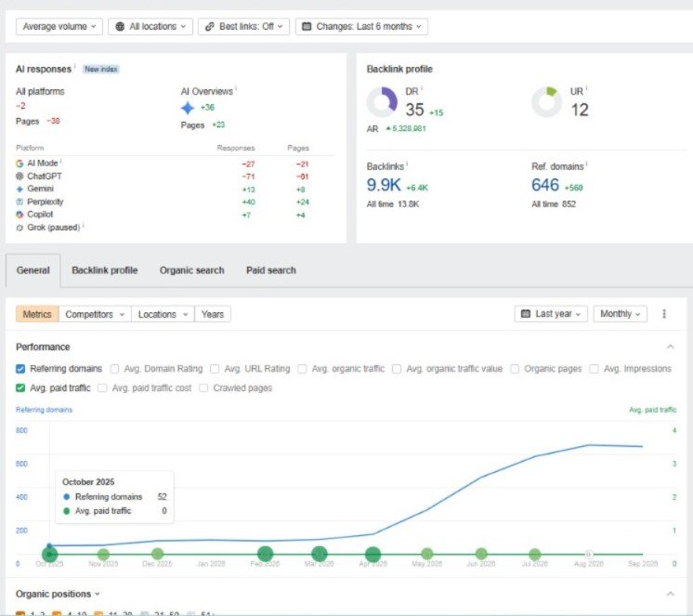Viewport: 693px width, 616px height.
Task: Open the Average volume dropdown
Action: click(59, 27)
